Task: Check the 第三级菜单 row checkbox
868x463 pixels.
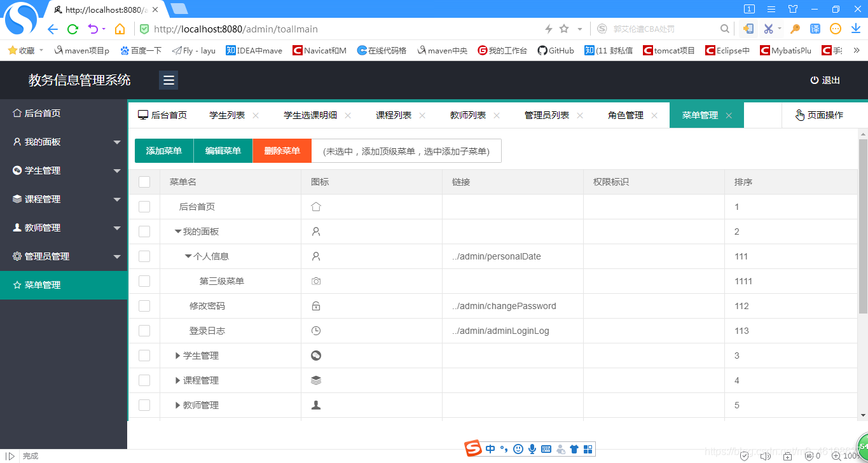Action: 144,281
